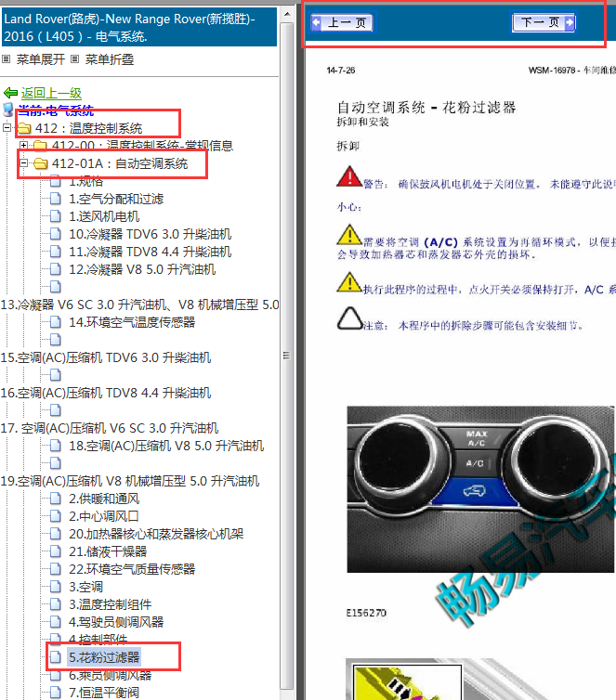Open 22.环境空气质量传感器 document
The width and height of the screenshot is (616, 700).
(132, 569)
